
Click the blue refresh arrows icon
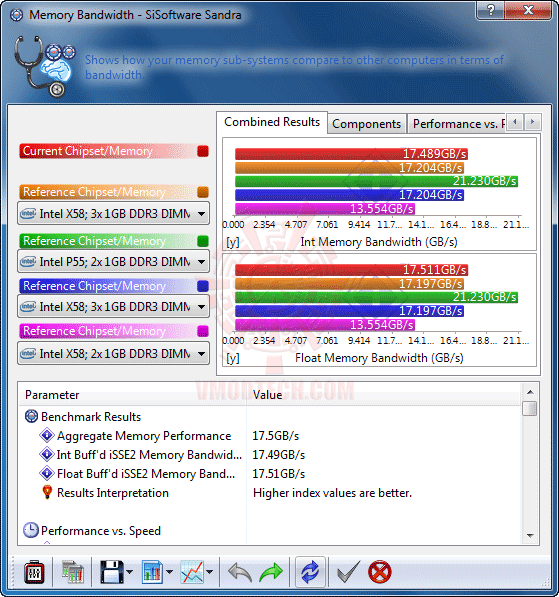310,572
